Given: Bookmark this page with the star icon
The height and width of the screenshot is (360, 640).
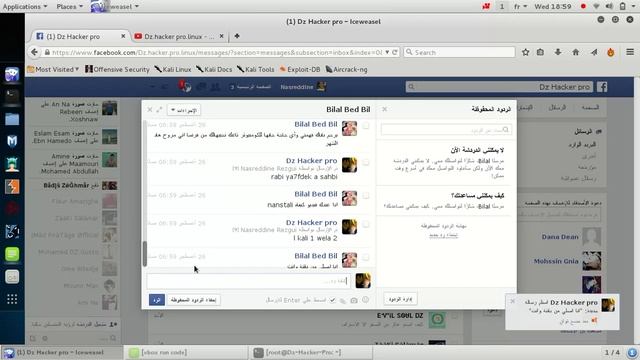Looking at the screenshot, I should (526, 52).
